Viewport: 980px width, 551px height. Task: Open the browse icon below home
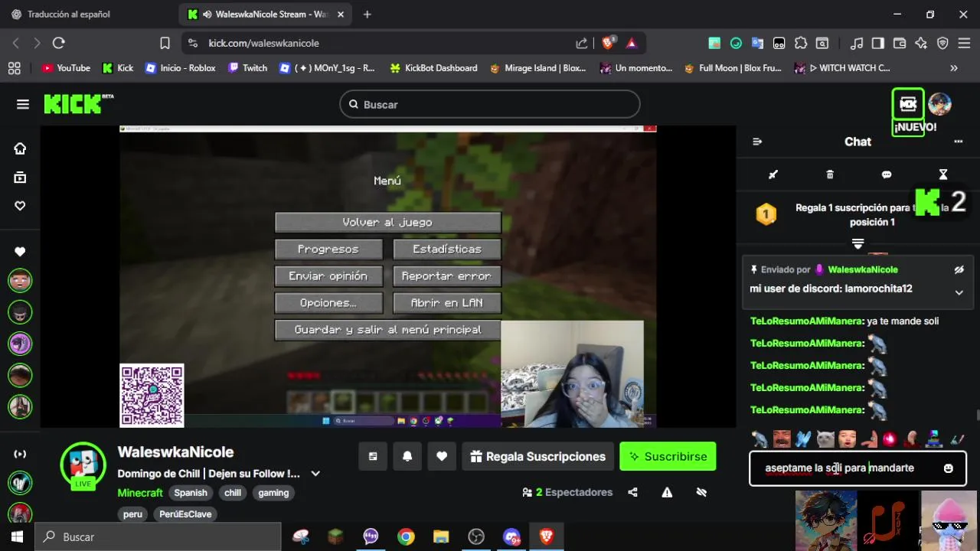(x=20, y=178)
